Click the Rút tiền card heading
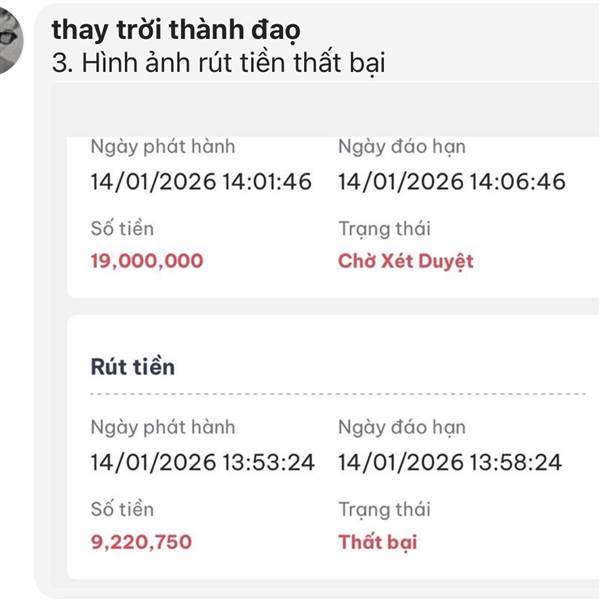Image resolution: width=600 pixels, height=600 pixels. [x=133, y=367]
